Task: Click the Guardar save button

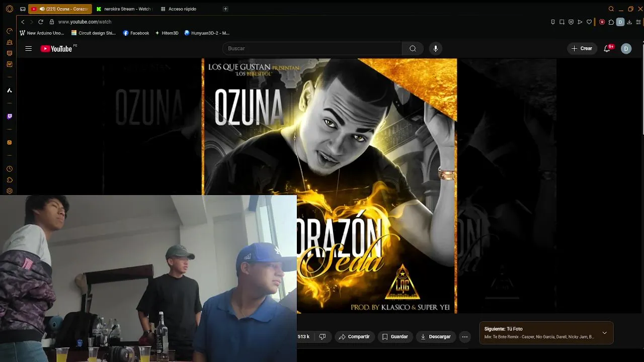Action: (x=395, y=337)
